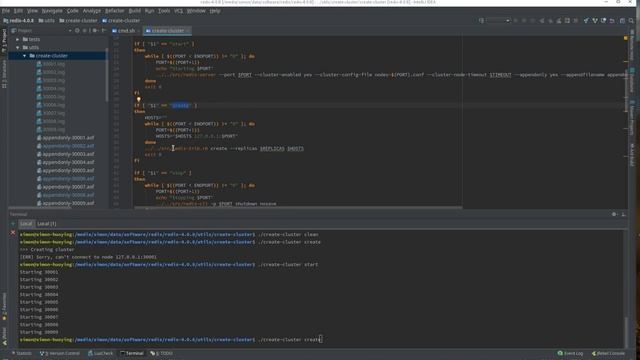Switch to the create-cluster editor tab

(167, 31)
